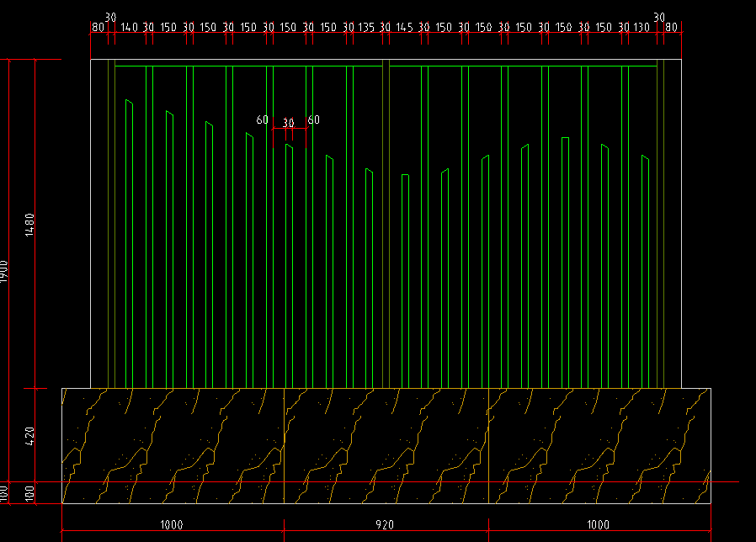Image resolution: width=756 pixels, height=542 pixels.
Task: Pick the 30 dimension between the 60 labels
Action: (288, 123)
